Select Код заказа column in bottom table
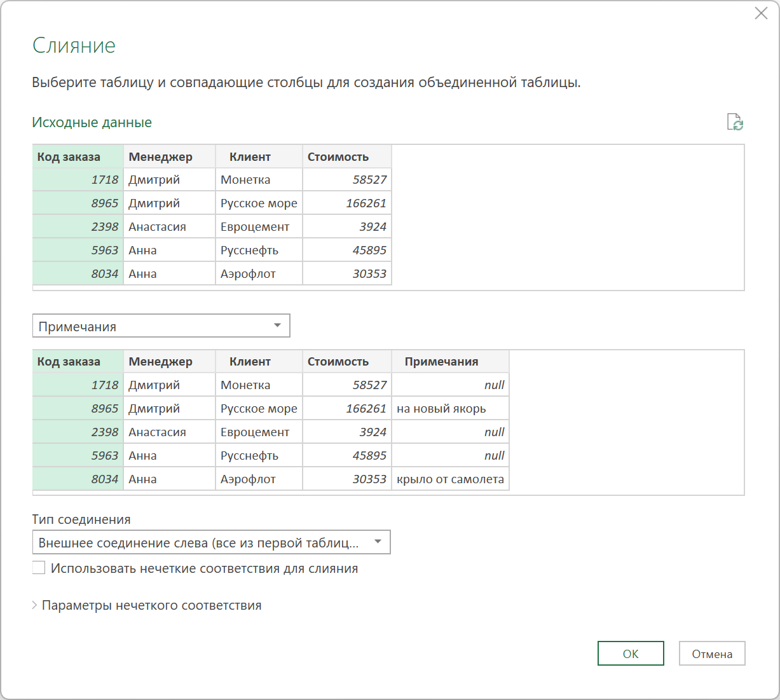The image size is (780, 700). (78, 361)
